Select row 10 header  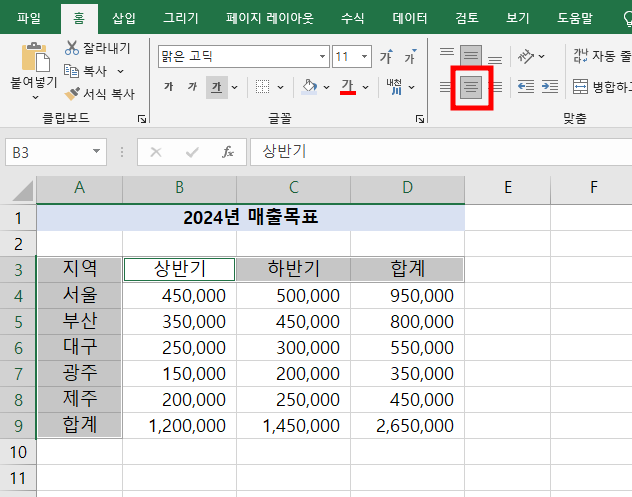[x=18, y=452]
